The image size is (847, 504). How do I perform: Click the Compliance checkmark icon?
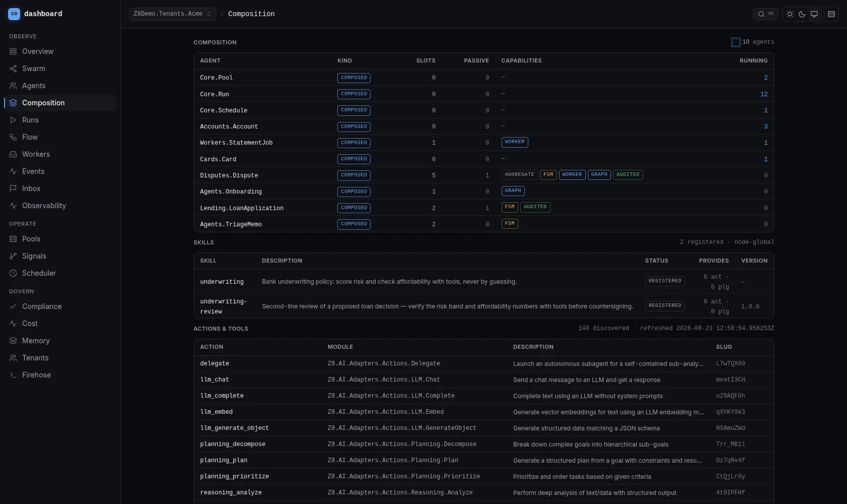13,306
